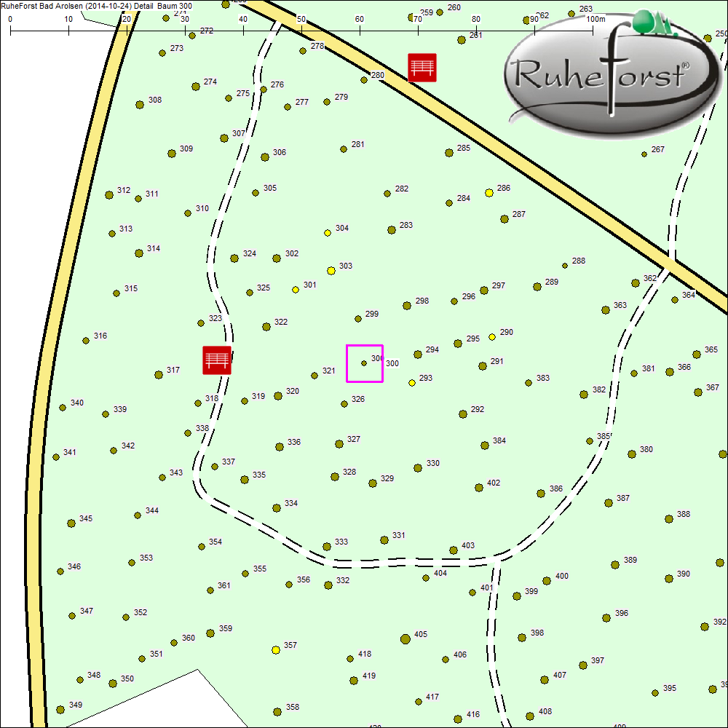
Task: Click the yellow tree marker 286
Action: coord(489,193)
